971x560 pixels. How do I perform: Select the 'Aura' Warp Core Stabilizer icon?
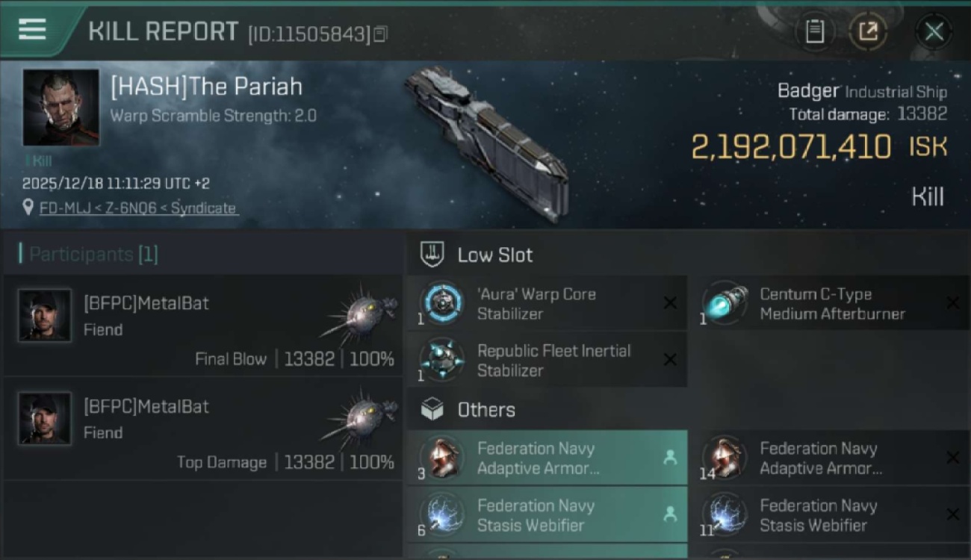click(x=441, y=303)
